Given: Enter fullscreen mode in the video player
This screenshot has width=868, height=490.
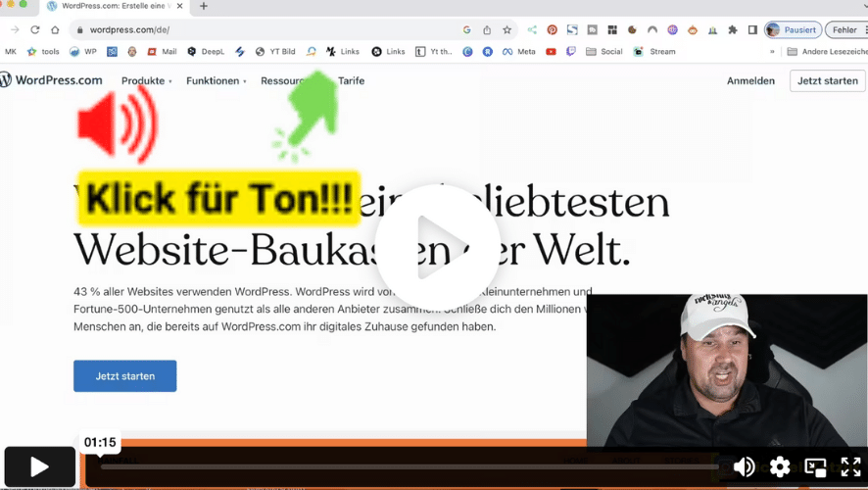Looking at the screenshot, I should pyautogui.click(x=850, y=466).
